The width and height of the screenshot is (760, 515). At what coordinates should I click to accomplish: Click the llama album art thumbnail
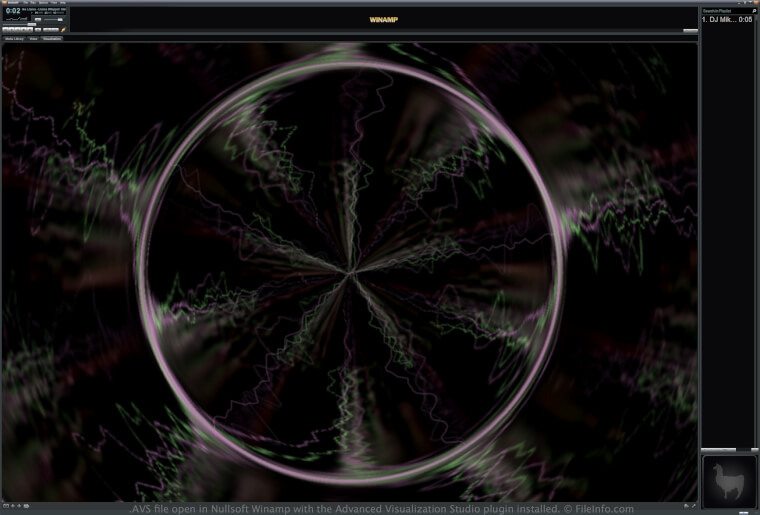[x=727, y=479]
